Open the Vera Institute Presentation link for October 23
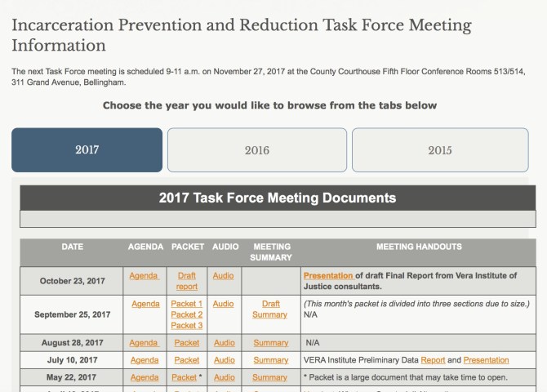This screenshot has width=547, height=392. point(329,275)
